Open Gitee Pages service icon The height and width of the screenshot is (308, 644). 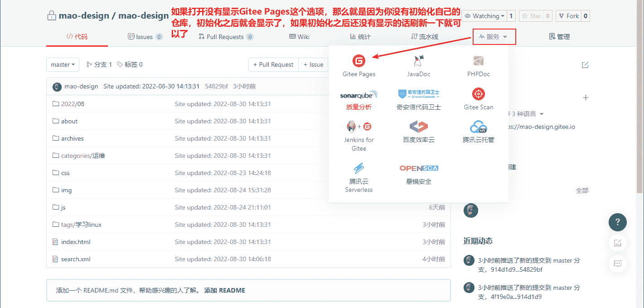tap(359, 61)
